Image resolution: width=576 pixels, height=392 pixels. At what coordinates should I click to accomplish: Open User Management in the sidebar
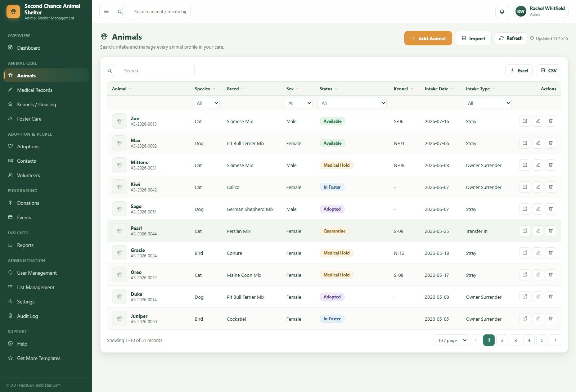[46, 273]
